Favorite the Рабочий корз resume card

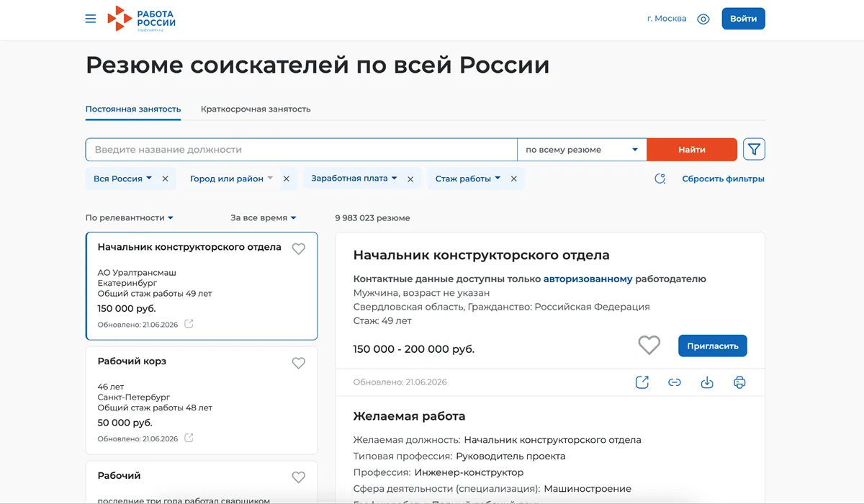point(298,363)
